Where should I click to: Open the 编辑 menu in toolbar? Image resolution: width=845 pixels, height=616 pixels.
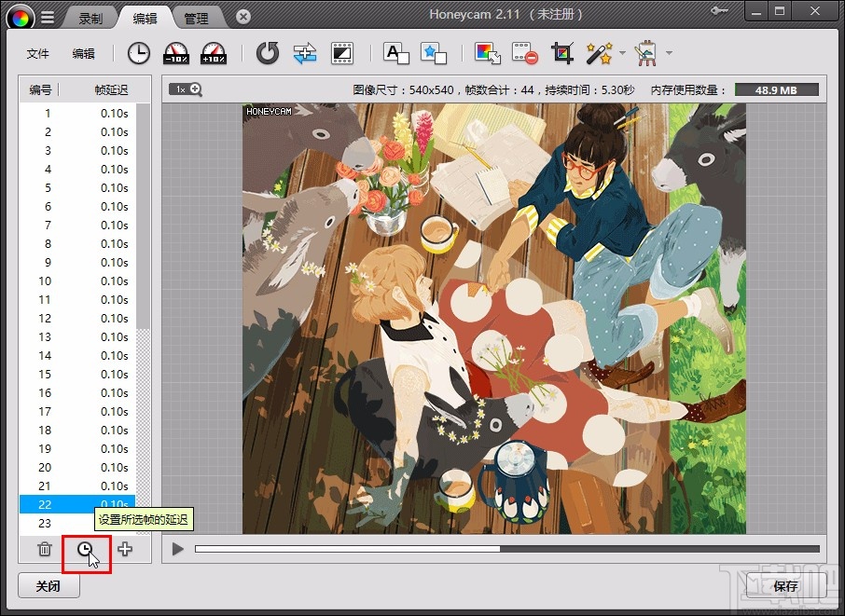pos(84,53)
